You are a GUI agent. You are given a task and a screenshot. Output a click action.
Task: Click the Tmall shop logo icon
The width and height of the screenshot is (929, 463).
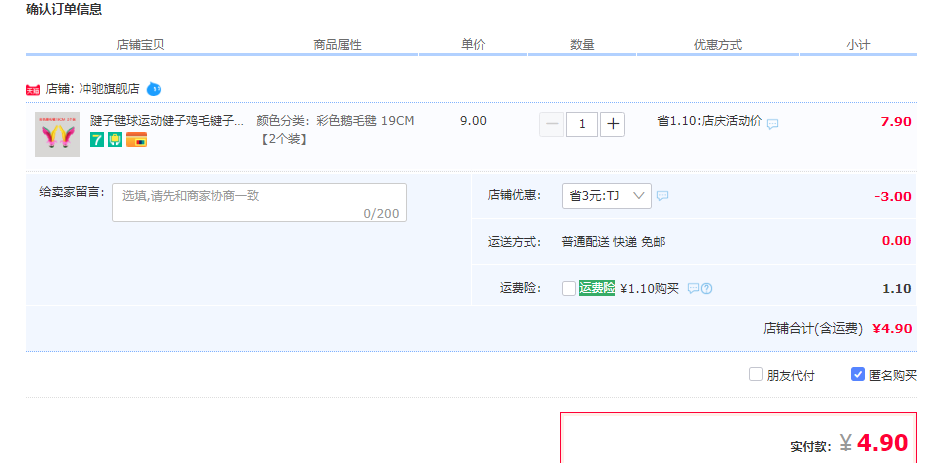(x=33, y=90)
